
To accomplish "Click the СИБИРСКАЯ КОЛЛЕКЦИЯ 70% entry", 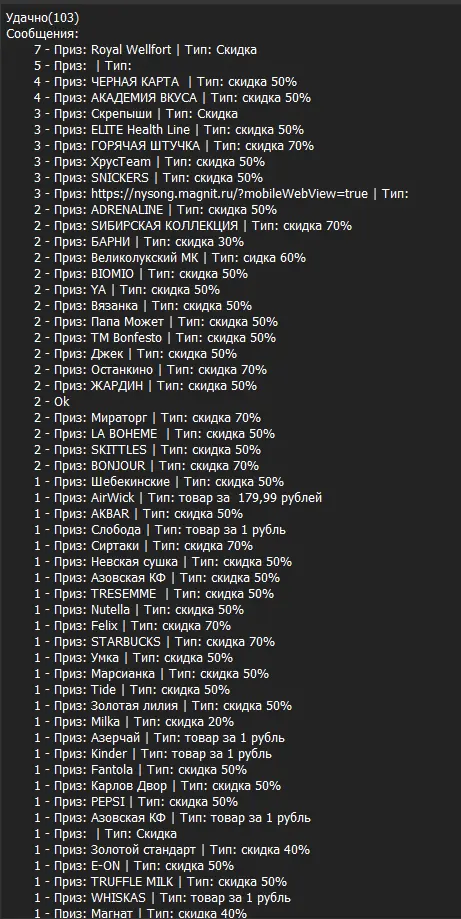I will [193, 226].
